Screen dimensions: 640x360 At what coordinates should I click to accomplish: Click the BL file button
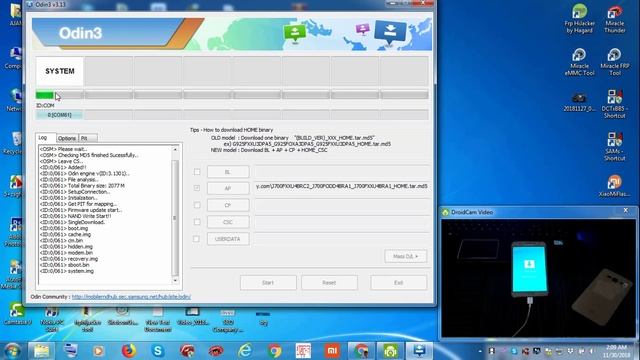(x=228, y=172)
